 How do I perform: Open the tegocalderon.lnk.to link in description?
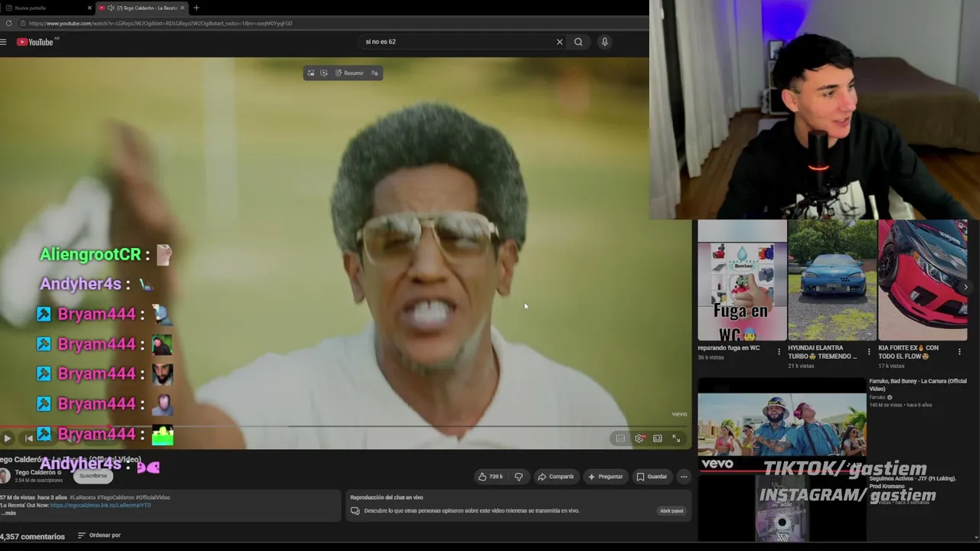coord(100,505)
